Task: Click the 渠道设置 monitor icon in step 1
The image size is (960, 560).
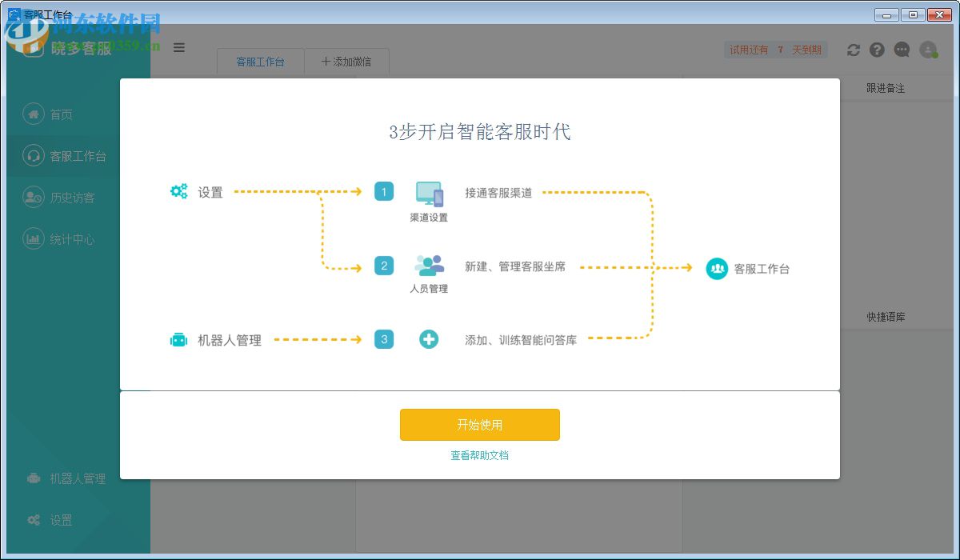Action: (429, 193)
